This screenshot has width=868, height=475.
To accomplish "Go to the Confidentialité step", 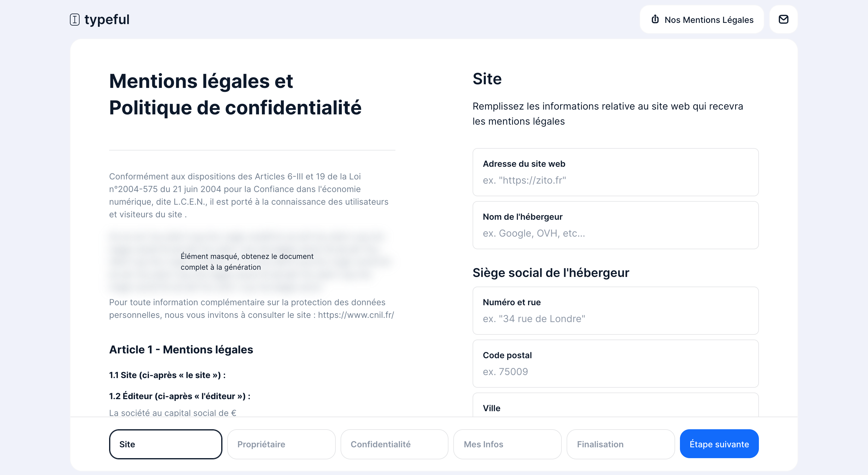I will tap(394, 444).
